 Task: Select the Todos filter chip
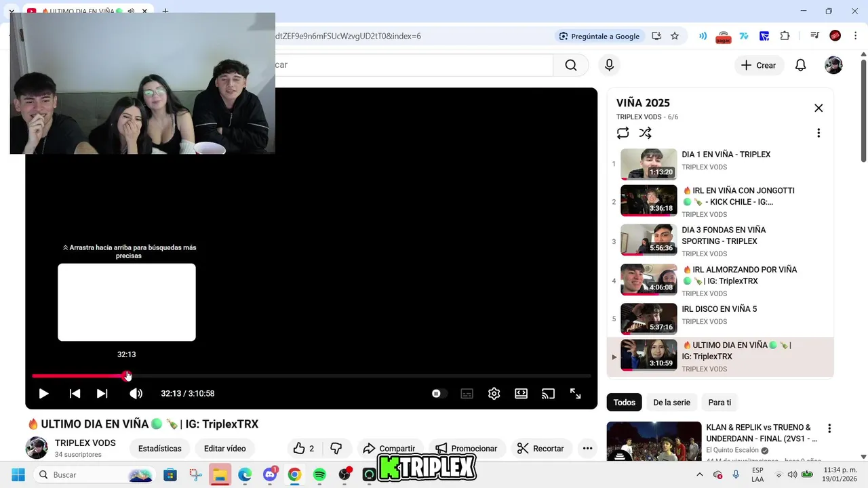(x=624, y=403)
